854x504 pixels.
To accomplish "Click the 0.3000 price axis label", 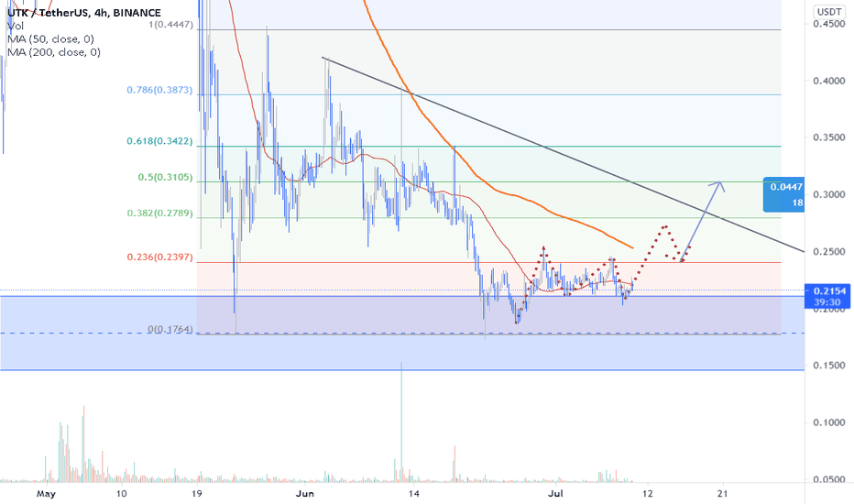I will click(x=829, y=194).
